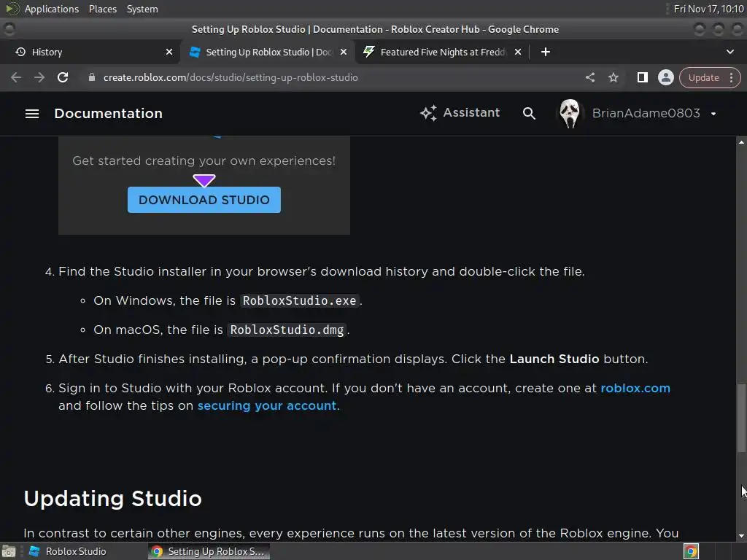Open the securing your account link
The width and height of the screenshot is (747, 560).
[x=267, y=405]
